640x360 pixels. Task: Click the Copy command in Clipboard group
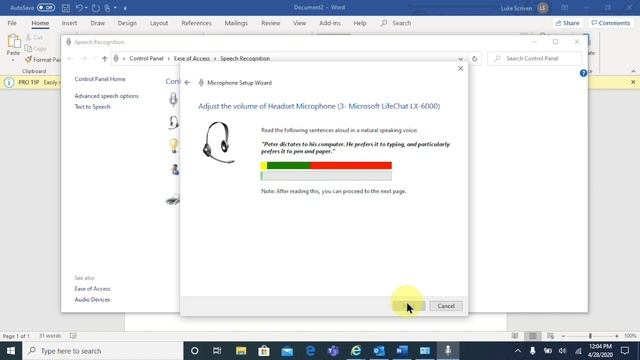pyautogui.click(x=36, y=49)
